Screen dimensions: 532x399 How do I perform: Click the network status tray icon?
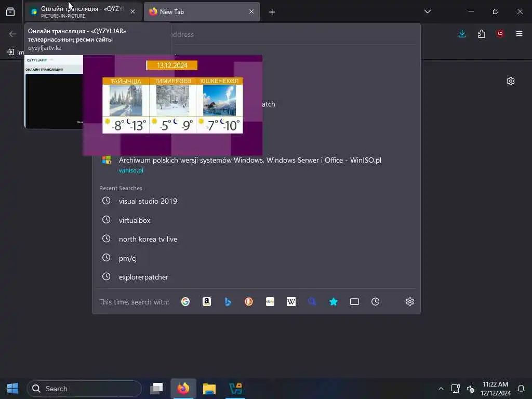click(x=455, y=389)
